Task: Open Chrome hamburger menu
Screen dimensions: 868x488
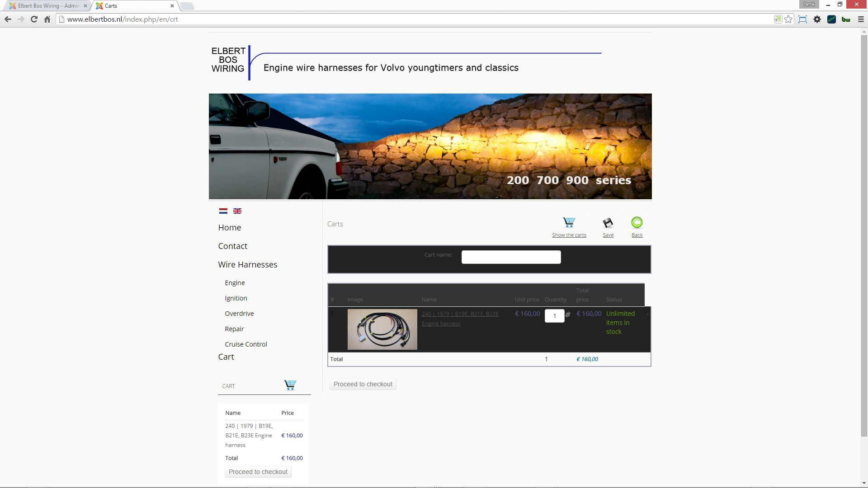Action: (861, 19)
